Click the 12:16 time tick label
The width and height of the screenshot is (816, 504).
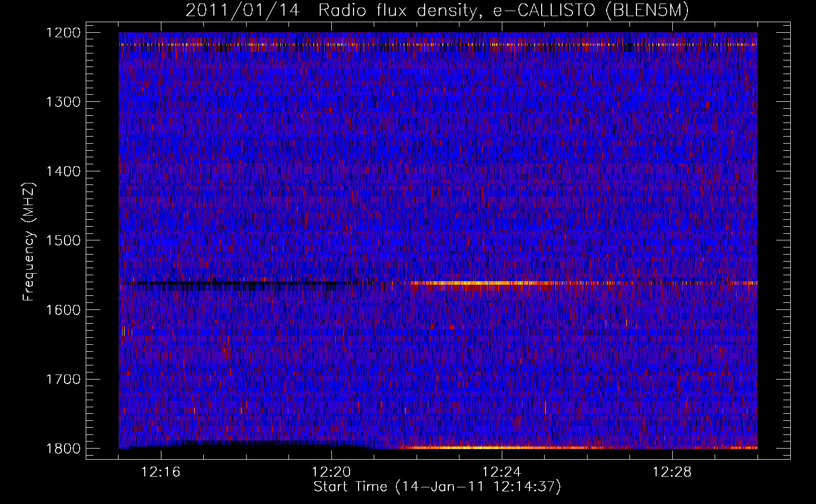161,472
